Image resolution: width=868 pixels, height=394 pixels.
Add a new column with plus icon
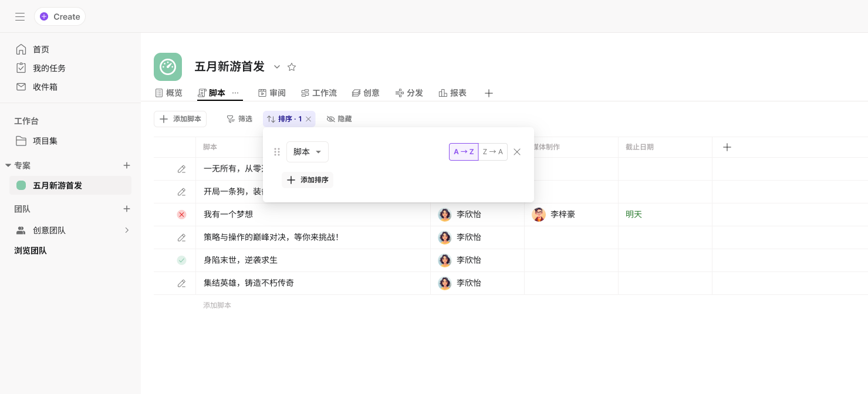[727, 147]
